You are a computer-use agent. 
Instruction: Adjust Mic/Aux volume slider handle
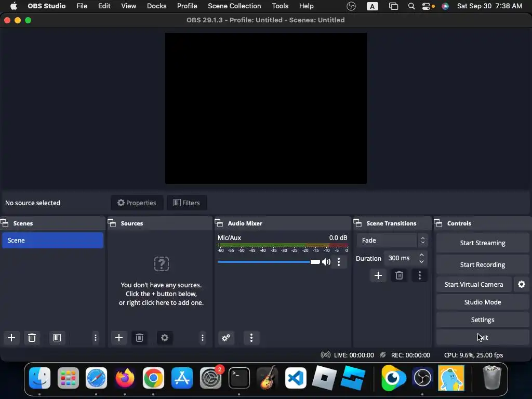coord(315,262)
